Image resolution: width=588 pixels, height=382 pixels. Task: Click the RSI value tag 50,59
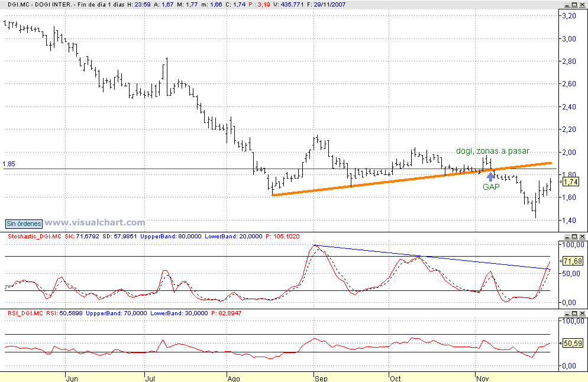(573, 343)
